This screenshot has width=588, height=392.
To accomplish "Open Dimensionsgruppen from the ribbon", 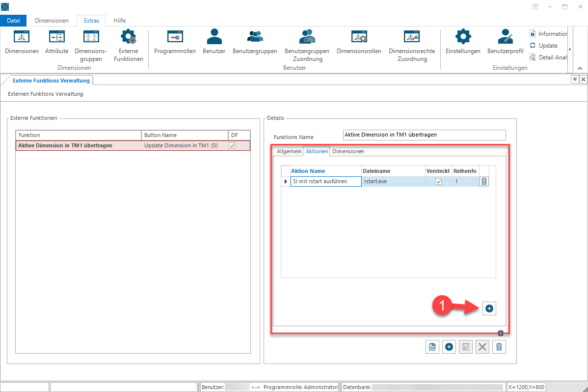I will click(91, 45).
